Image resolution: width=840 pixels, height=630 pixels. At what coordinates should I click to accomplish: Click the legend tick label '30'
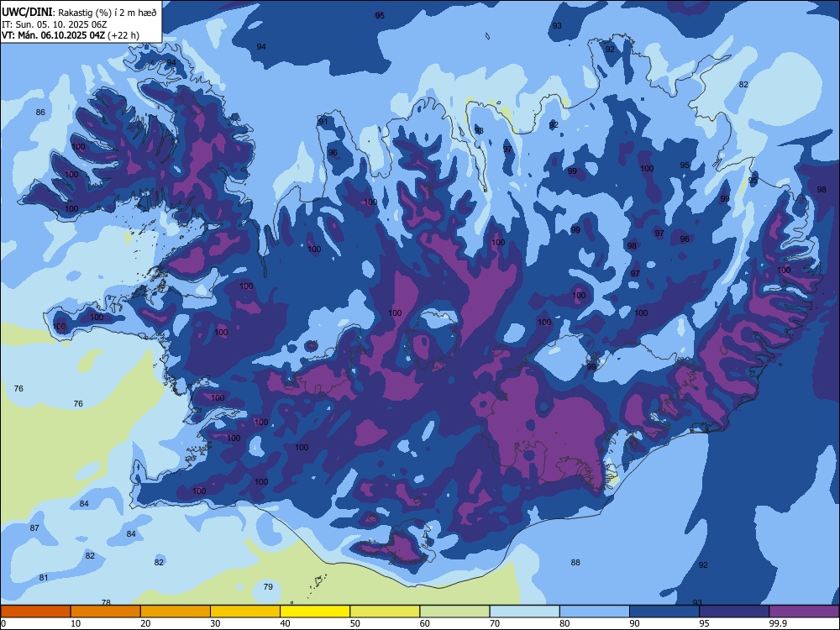(215, 623)
